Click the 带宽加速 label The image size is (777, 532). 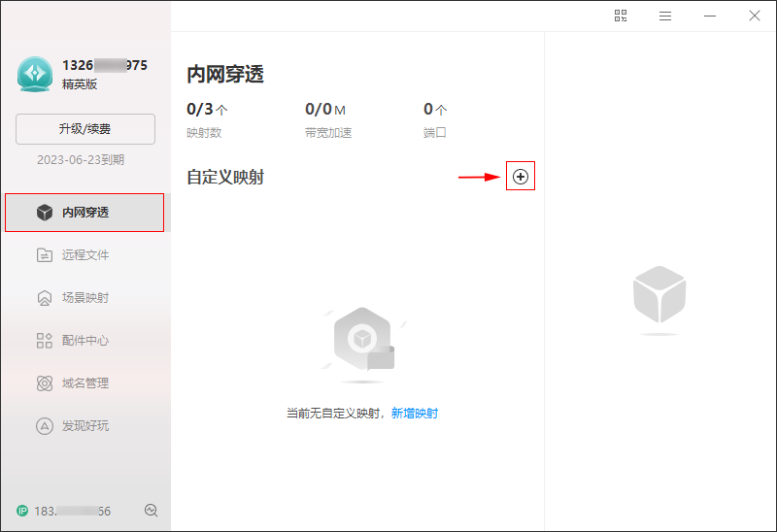328,133
